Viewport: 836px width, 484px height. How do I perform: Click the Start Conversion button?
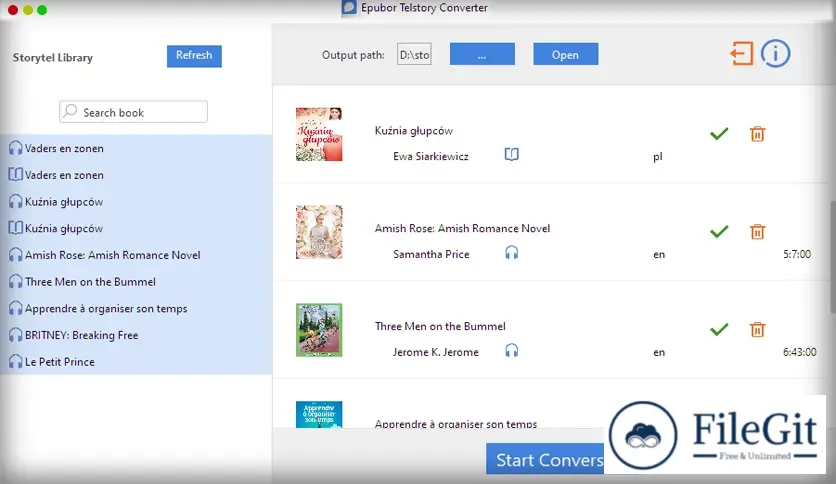(545, 459)
